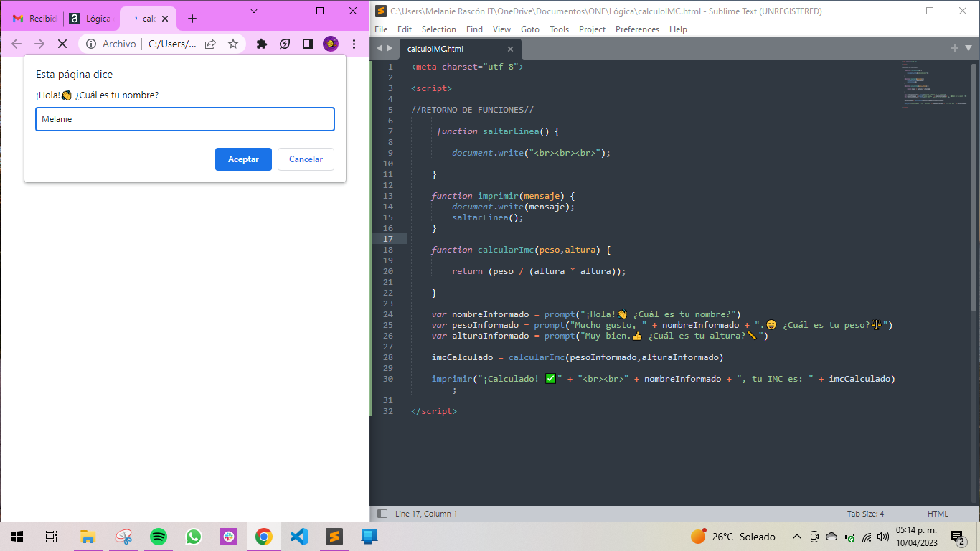Open Spotify from the taskbar
This screenshot has width=980, height=551.
[159, 536]
